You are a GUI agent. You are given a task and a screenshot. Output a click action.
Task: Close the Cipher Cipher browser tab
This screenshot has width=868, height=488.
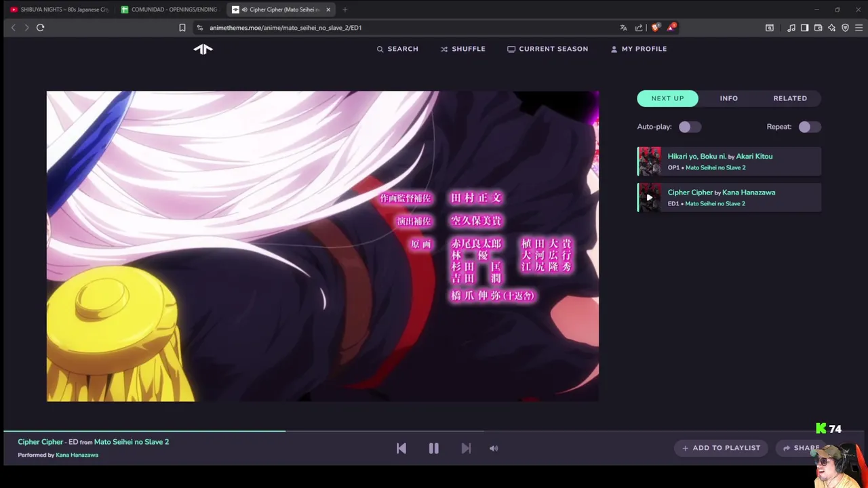(x=328, y=9)
